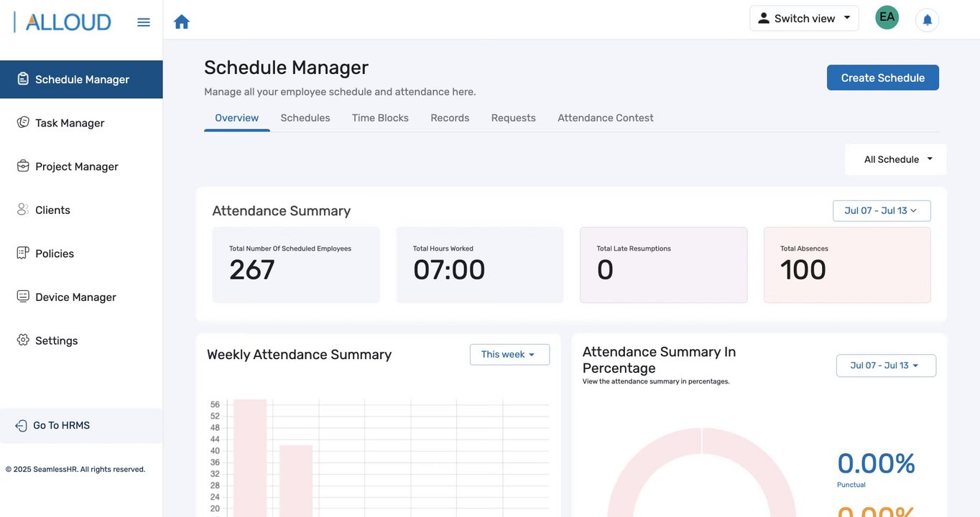980x517 pixels.
Task: Open Device Manager in the sidebar
Action: (75, 297)
